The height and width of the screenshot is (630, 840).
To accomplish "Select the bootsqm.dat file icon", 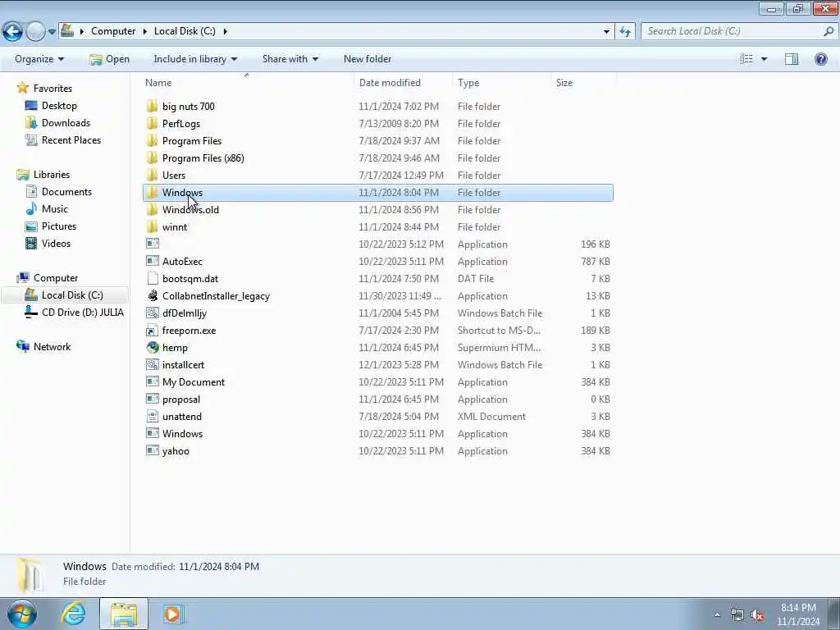I will [152, 279].
